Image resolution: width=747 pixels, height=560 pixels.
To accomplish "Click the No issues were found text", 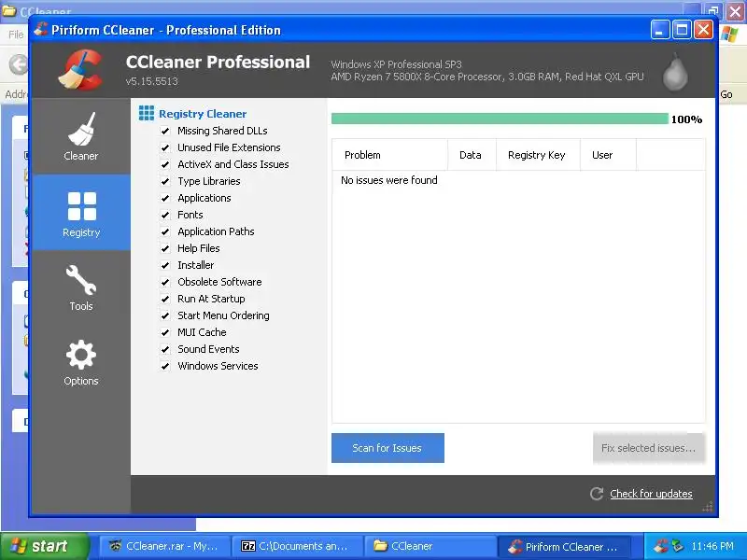I will 388,180.
